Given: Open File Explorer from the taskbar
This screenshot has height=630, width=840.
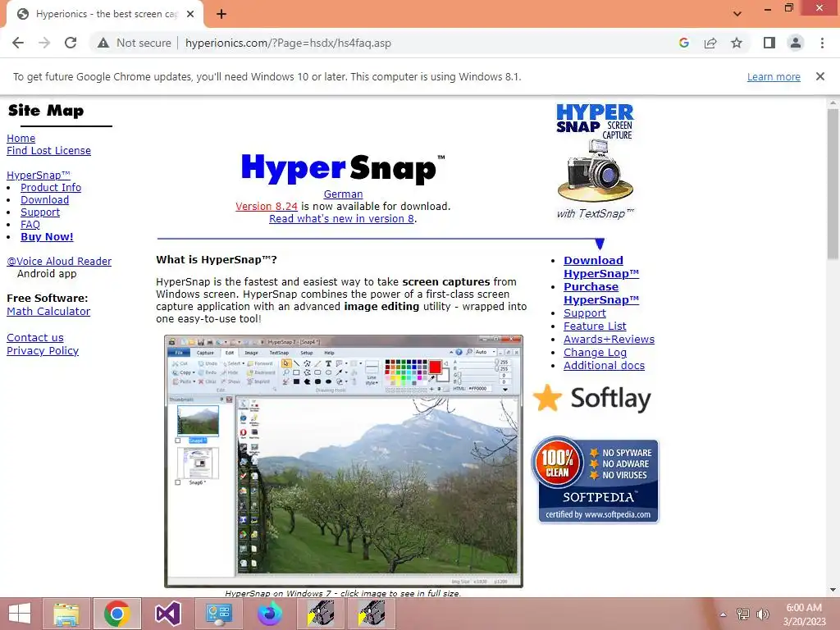Looking at the screenshot, I should (66, 614).
